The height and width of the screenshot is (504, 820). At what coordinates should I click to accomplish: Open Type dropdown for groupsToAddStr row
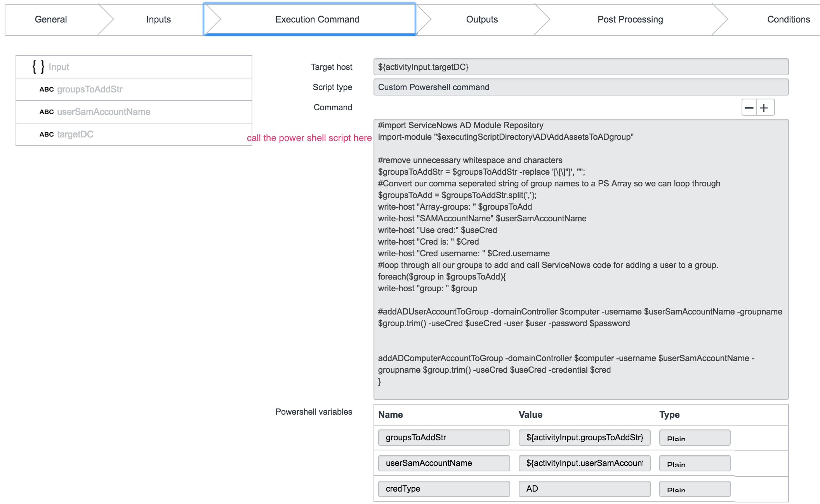pyautogui.click(x=695, y=438)
